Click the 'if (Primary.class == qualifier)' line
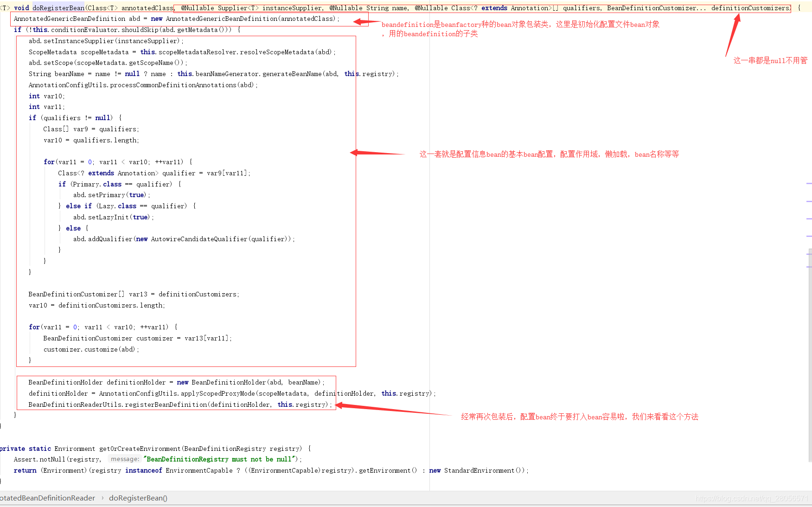Screen dimensions: 812x507 coord(120,184)
